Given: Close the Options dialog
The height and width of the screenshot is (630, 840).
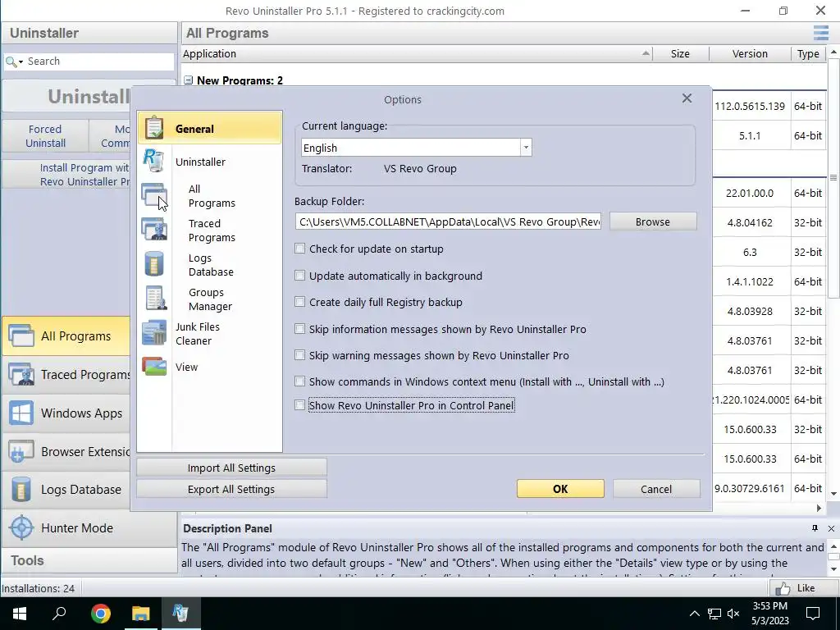Looking at the screenshot, I should pyautogui.click(x=687, y=98).
